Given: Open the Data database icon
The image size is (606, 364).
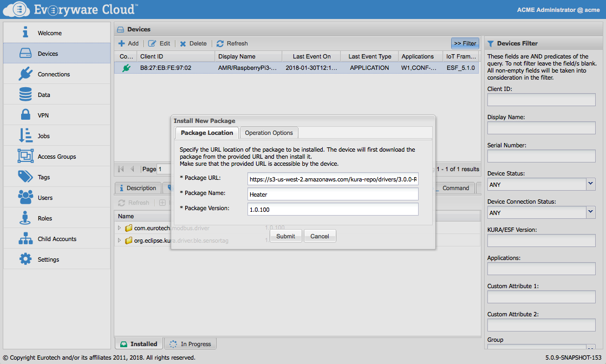Looking at the screenshot, I should coord(25,94).
